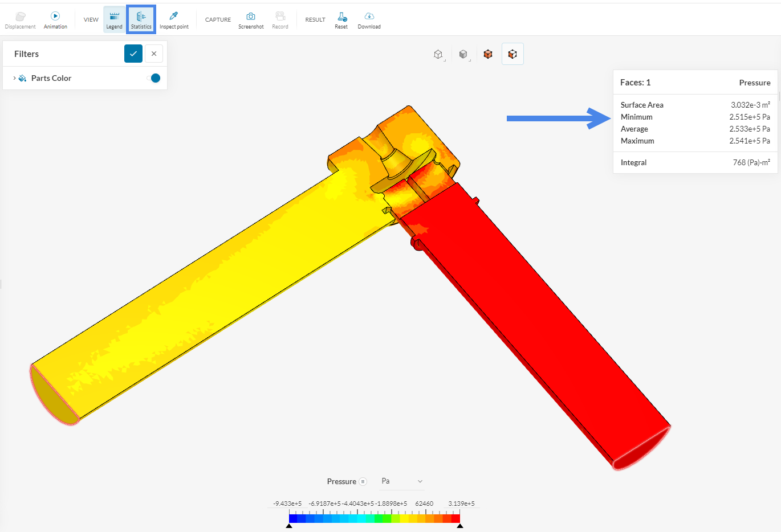781x532 pixels.
Task: Open the Pressure field options menu
Action: tap(363, 481)
